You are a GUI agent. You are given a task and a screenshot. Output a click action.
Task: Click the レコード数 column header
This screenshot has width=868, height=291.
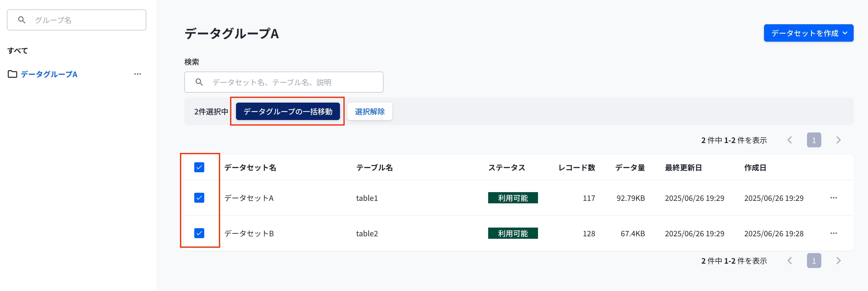[x=577, y=168]
